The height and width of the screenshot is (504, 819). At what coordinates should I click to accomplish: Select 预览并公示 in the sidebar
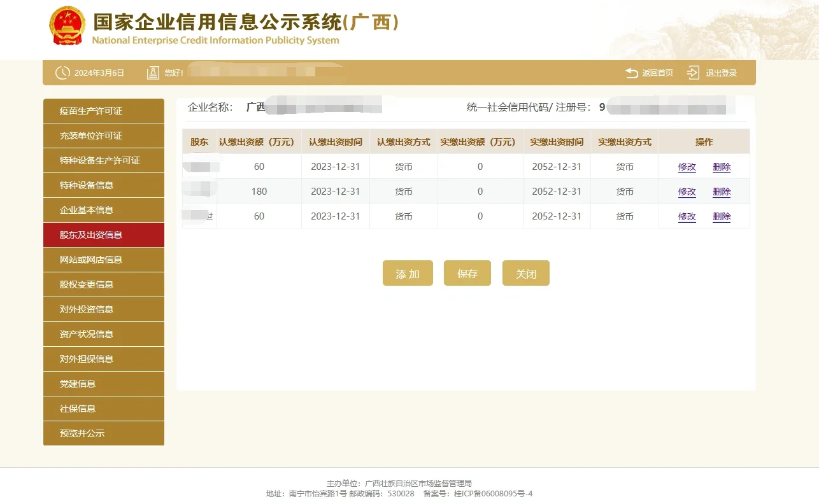[104, 433]
